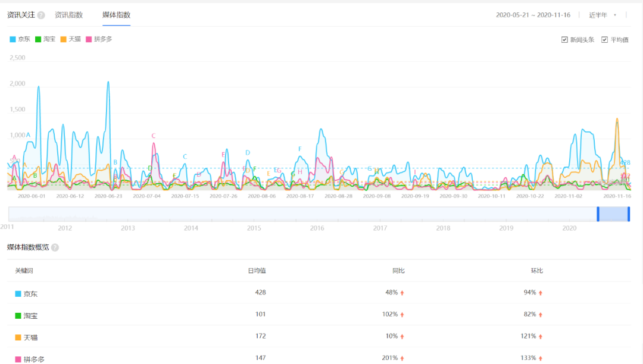Toggle 天猫 legend series in chart
Image resolution: width=643 pixels, height=364 pixels.
click(x=70, y=39)
